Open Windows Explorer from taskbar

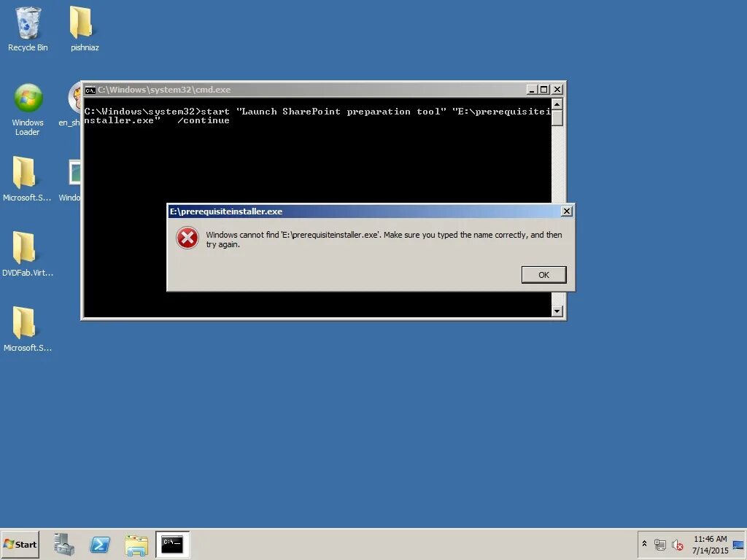coord(136,545)
